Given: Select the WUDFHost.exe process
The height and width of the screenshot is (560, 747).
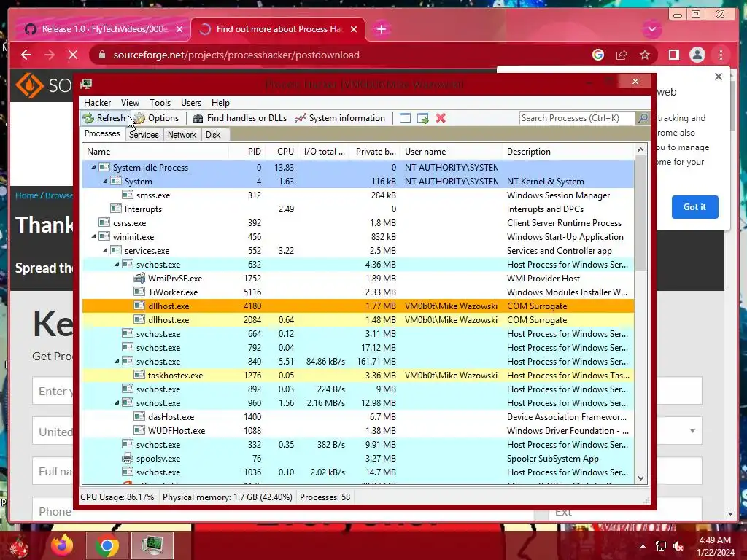Looking at the screenshot, I should click(357, 430).
